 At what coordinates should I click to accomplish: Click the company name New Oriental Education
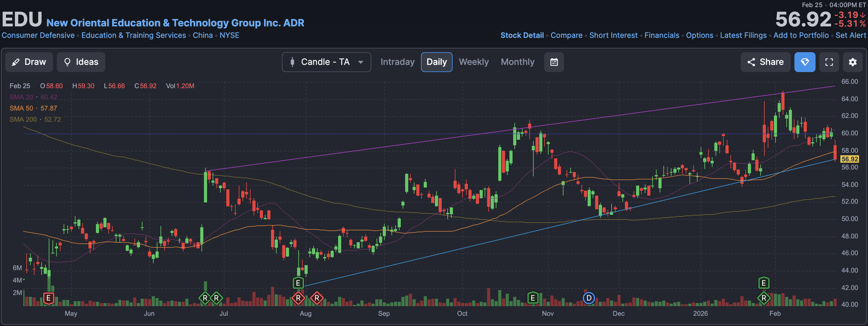[x=175, y=23]
